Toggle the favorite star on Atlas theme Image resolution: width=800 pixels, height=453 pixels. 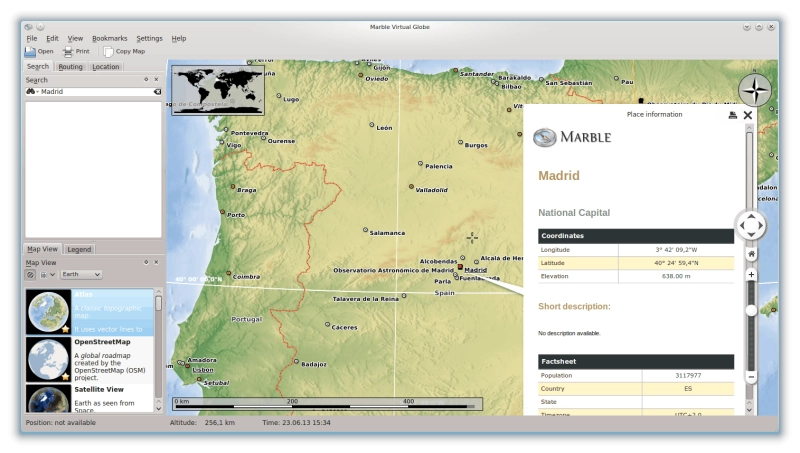click(65, 329)
